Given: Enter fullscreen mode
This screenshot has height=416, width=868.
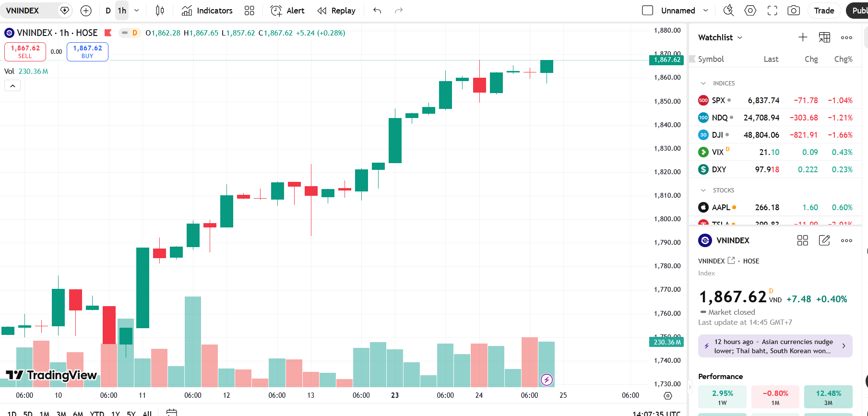Looking at the screenshot, I should pyautogui.click(x=772, y=10).
